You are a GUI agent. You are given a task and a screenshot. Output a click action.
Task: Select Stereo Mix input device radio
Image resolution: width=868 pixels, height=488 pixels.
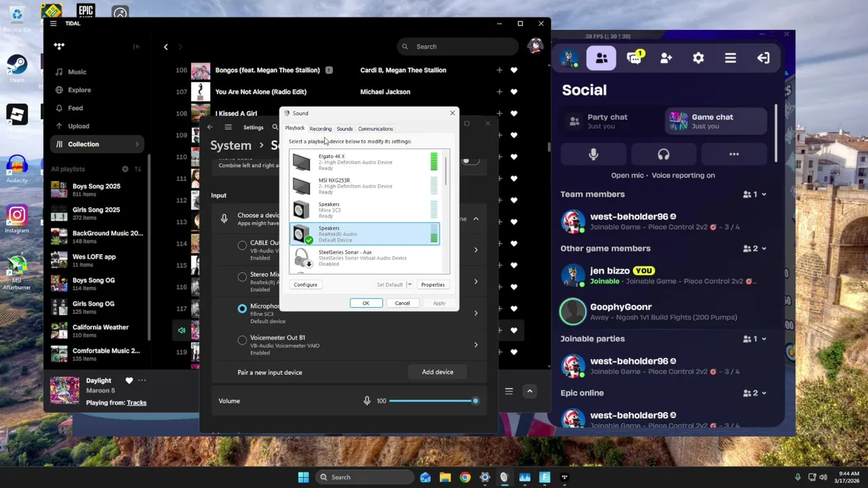pyautogui.click(x=242, y=277)
